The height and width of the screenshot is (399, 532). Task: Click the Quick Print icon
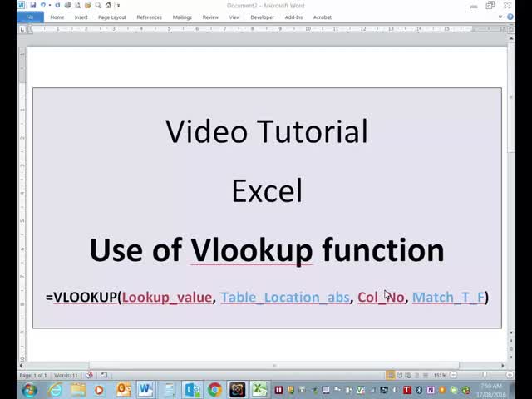tap(68, 5)
